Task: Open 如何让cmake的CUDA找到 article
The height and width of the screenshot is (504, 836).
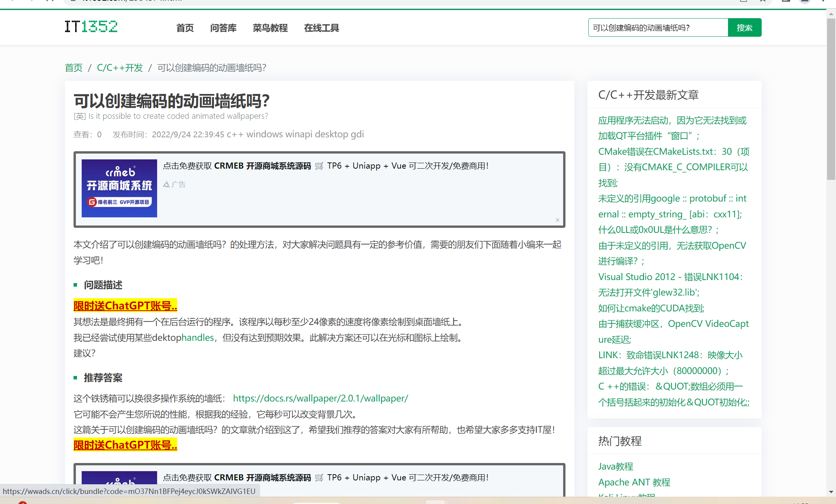Action: point(651,308)
